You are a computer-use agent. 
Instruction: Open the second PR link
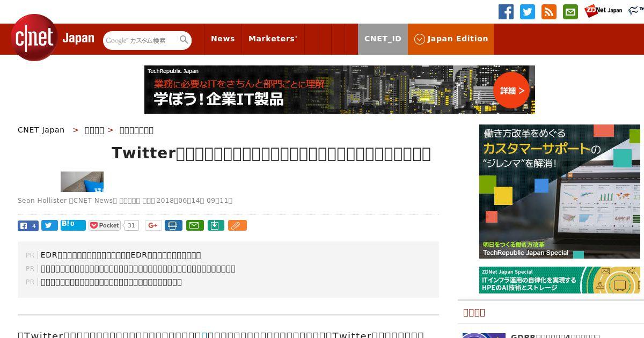138,268
